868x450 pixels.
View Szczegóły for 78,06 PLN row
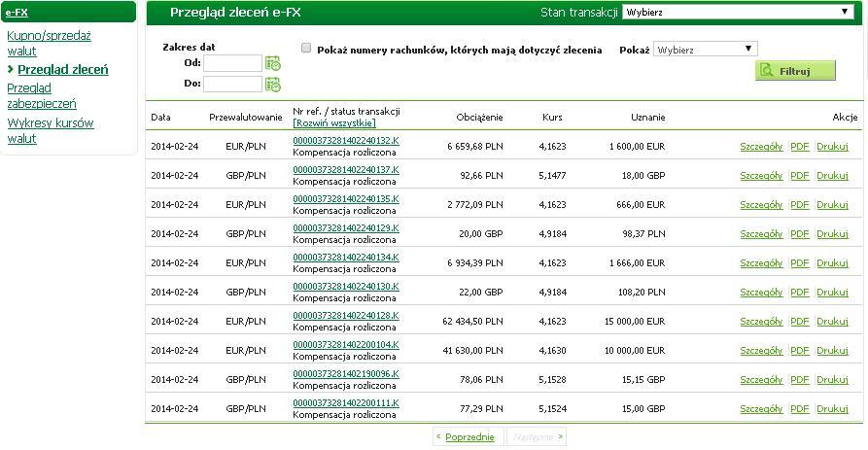tap(761, 380)
